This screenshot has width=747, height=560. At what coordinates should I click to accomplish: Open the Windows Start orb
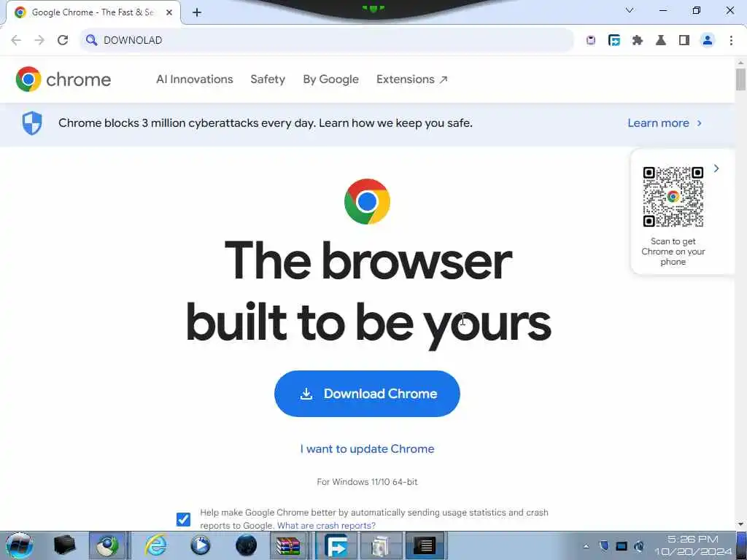coord(20,545)
